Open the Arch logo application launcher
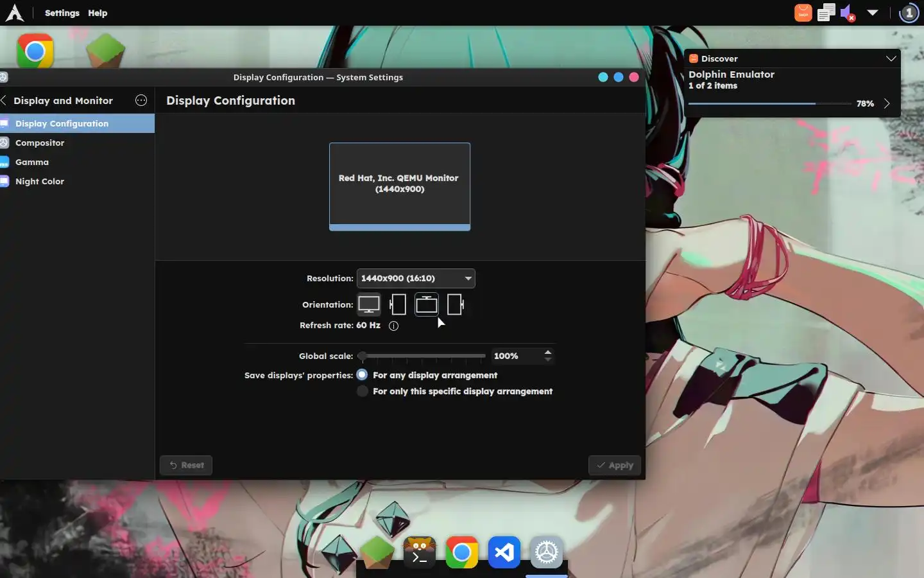The width and height of the screenshot is (924, 578). [14, 13]
